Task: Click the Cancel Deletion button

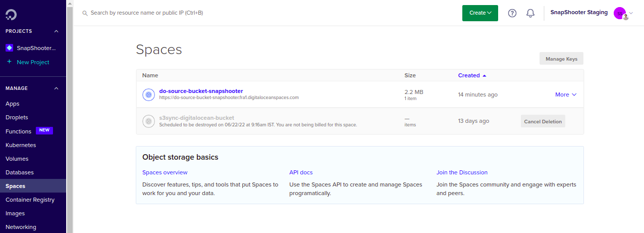Action: [x=543, y=121]
